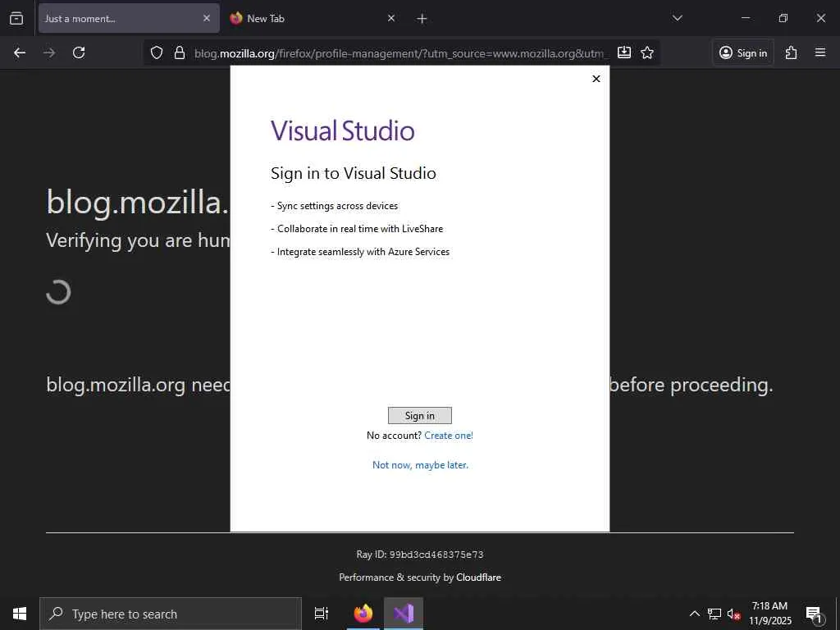
Task: Restore down the Firefox window
Action: coord(783,18)
